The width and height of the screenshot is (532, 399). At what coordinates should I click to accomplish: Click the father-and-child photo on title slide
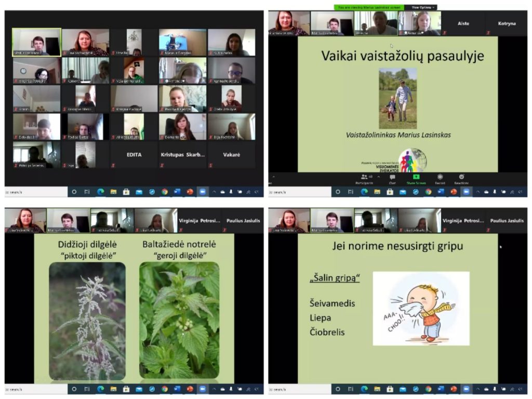pyautogui.click(x=397, y=99)
